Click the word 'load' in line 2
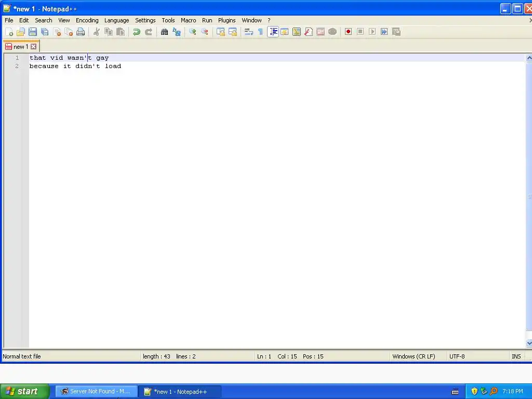 point(113,66)
